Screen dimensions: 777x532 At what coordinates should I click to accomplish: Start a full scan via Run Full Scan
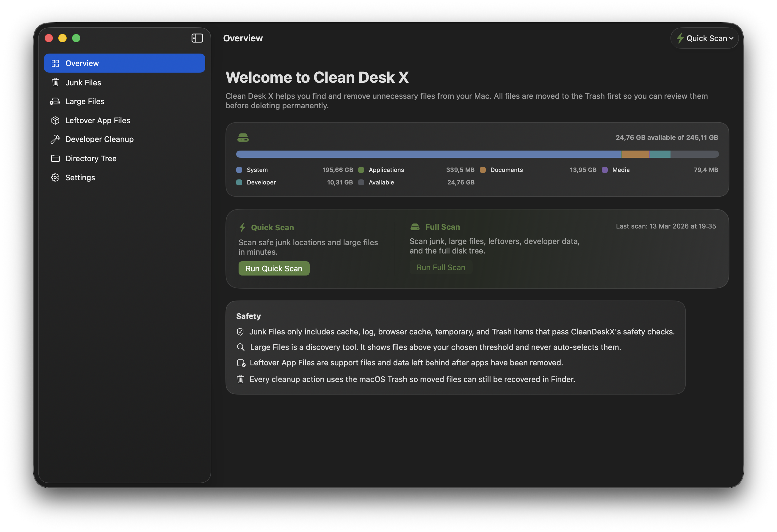pyautogui.click(x=441, y=267)
